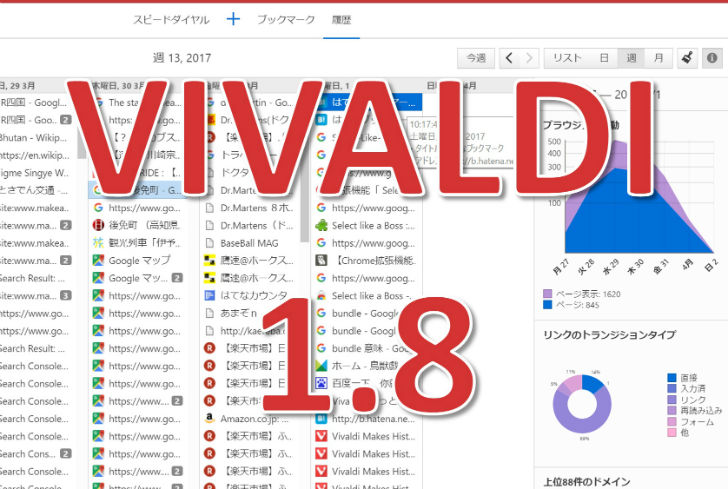Screen dimensions: 728x489
Task: Open the http://kae... history entry
Action: pyautogui.click(x=251, y=331)
